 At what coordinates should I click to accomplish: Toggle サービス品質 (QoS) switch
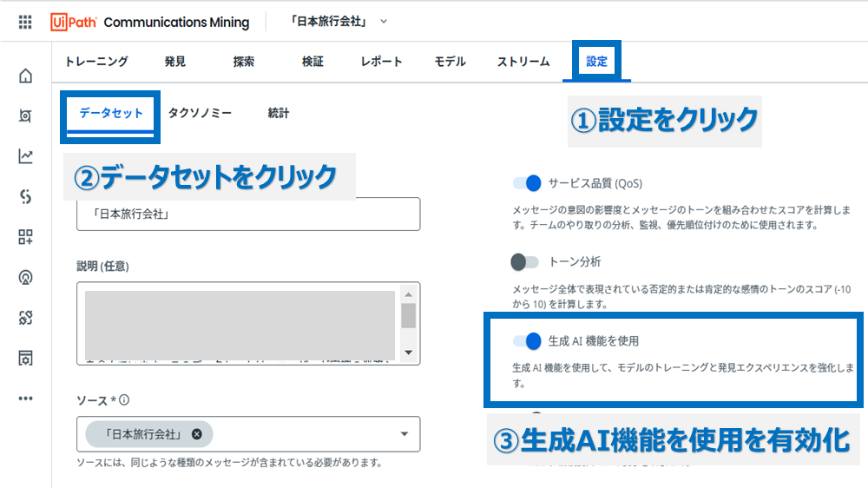527,183
